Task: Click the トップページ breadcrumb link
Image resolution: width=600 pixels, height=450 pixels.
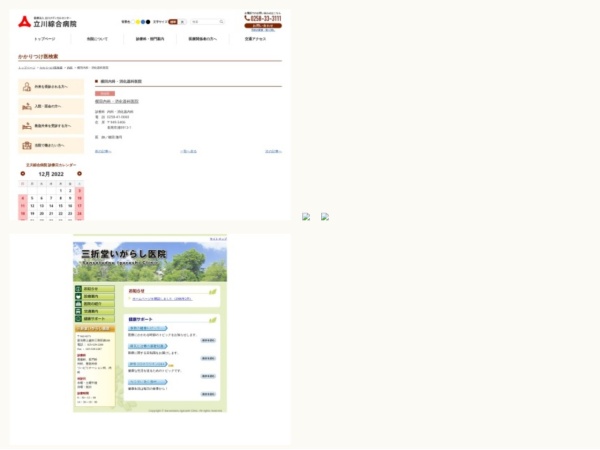Action: (27, 68)
